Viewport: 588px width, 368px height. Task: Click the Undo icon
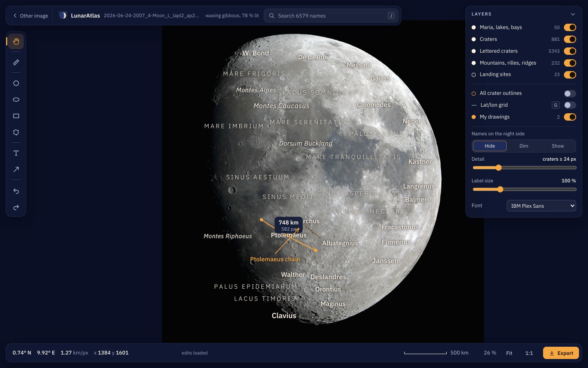16,191
